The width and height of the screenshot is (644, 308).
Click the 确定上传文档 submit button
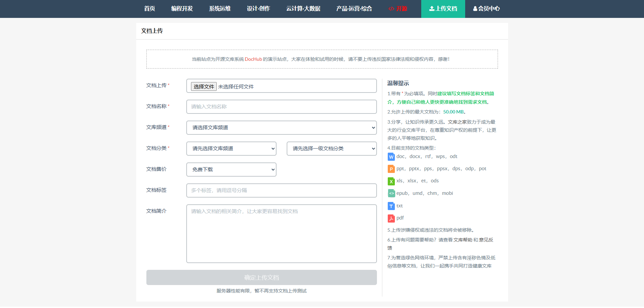pyautogui.click(x=261, y=278)
